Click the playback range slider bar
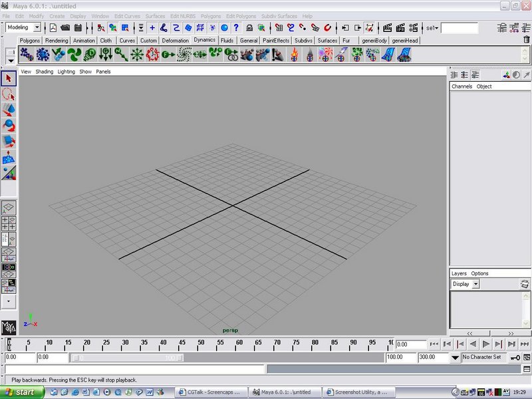 tap(126, 357)
